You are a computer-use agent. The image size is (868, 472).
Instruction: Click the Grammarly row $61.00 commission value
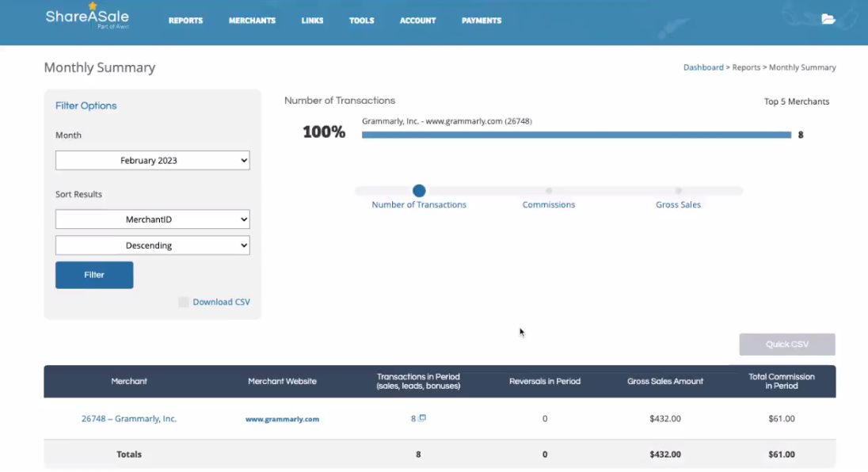tap(782, 419)
